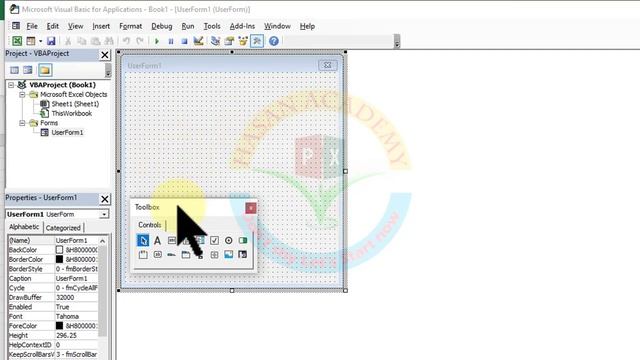Toggle Design Mode in the toolbar

[198, 41]
